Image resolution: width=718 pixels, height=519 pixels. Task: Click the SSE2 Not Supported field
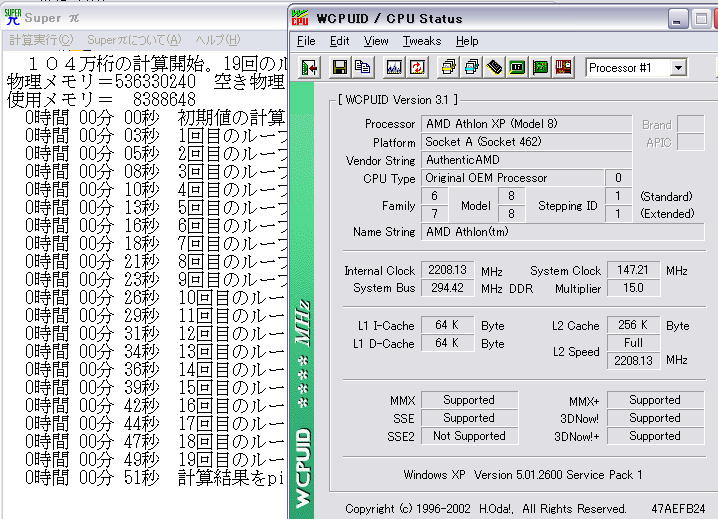coord(469,436)
